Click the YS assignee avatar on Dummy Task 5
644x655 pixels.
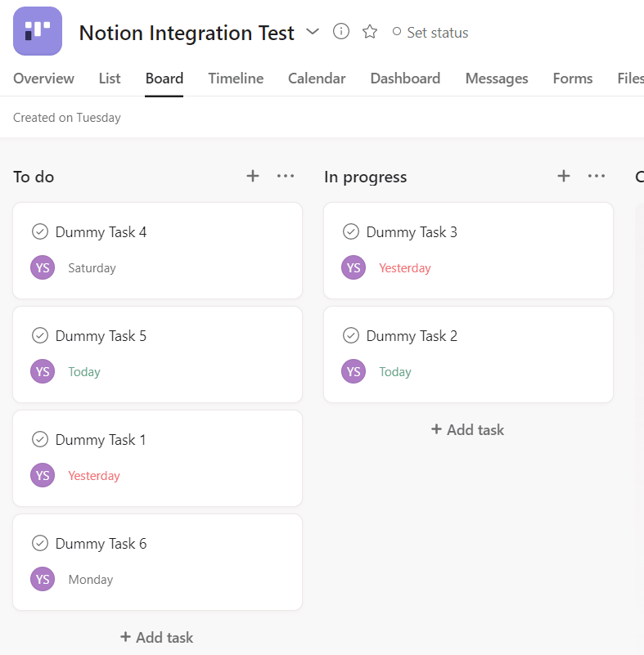(43, 371)
